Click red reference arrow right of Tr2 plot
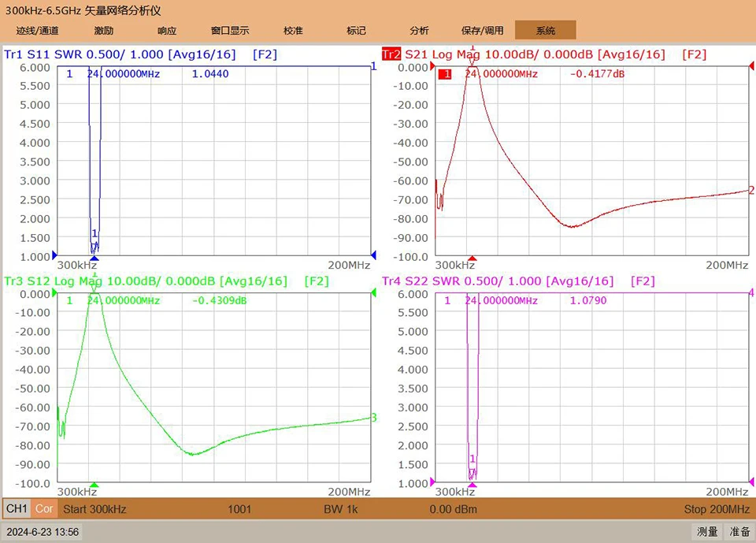Screen dimensions: 756x543 tap(751, 66)
